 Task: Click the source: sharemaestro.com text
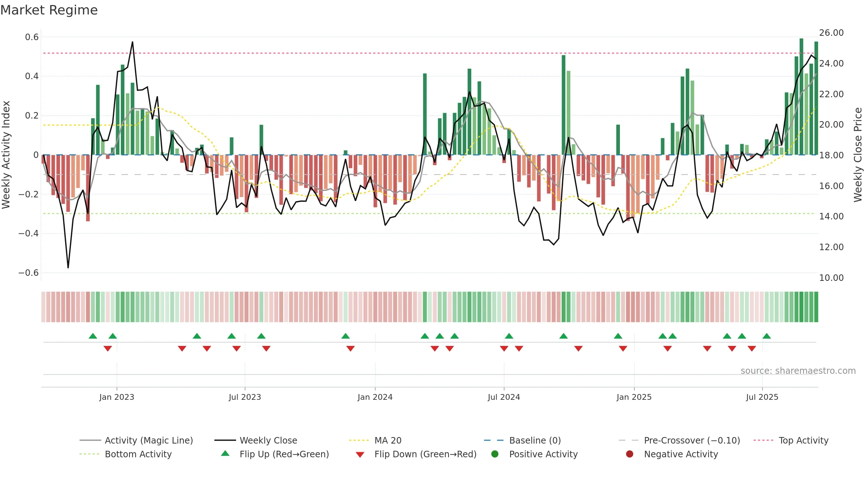[x=798, y=371]
